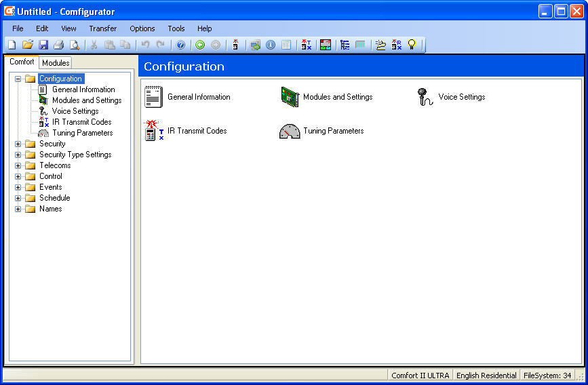Click the yellow wiring toolbar icon
Screen dimensions: 588x385
coord(380,45)
